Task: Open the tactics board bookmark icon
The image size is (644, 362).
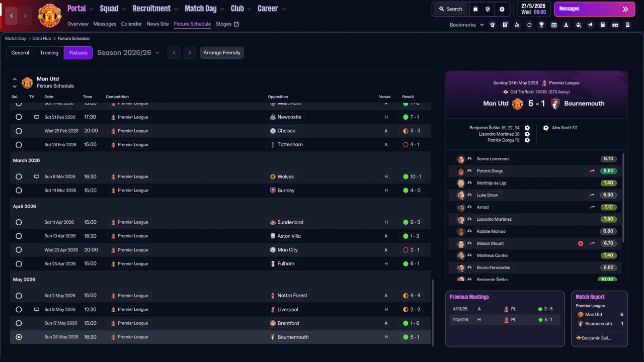Action: tap(505, 25)
